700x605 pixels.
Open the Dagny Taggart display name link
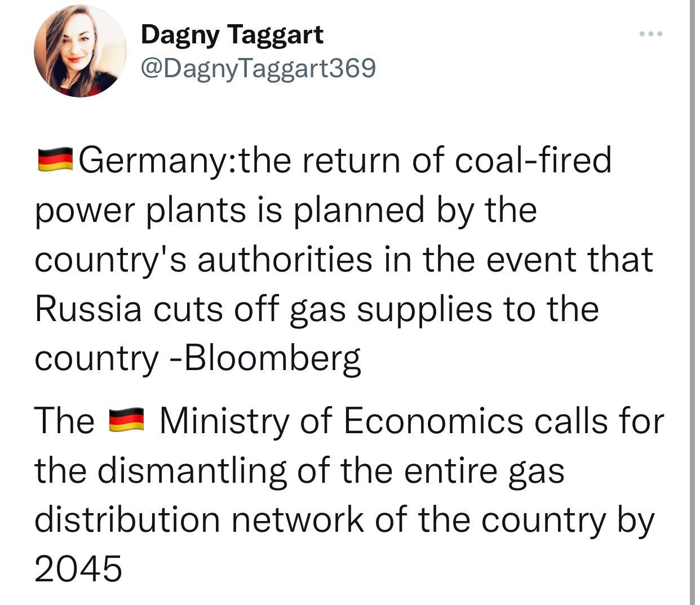click(x=232, y=35)
